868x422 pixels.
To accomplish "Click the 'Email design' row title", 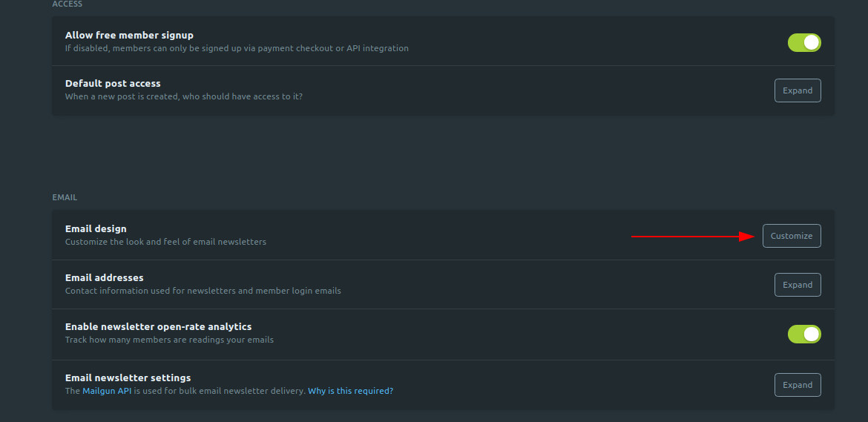I will tap(96, 228).
